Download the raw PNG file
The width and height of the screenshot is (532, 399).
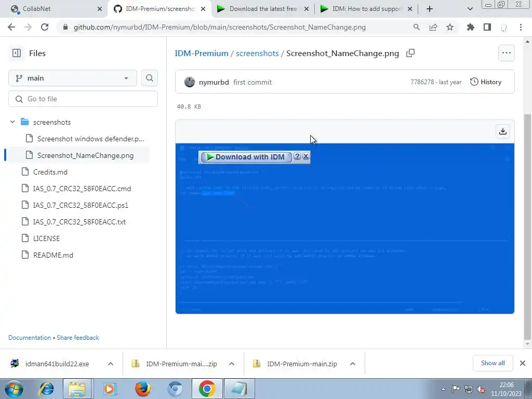(503, 131)
